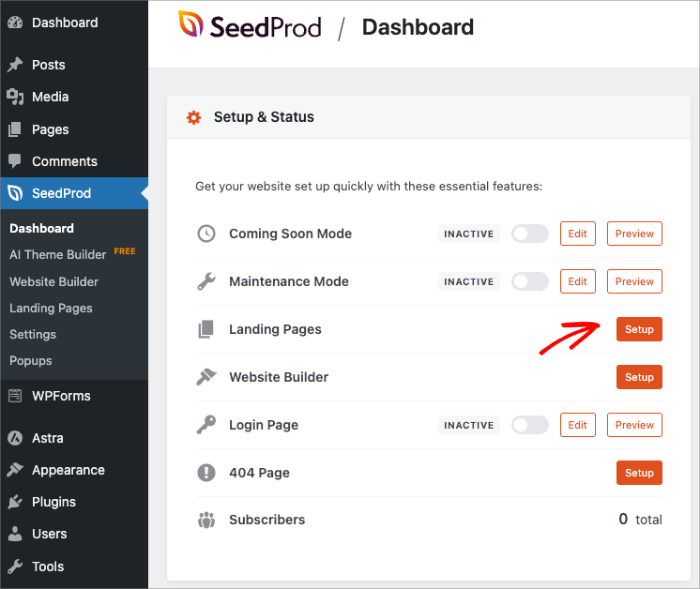Image resolution: width=700 pixels, height=589 pixels.
Task: Open Website Builder submenu in sidebar
Action: pyautogui.click(x=54, y=282)
